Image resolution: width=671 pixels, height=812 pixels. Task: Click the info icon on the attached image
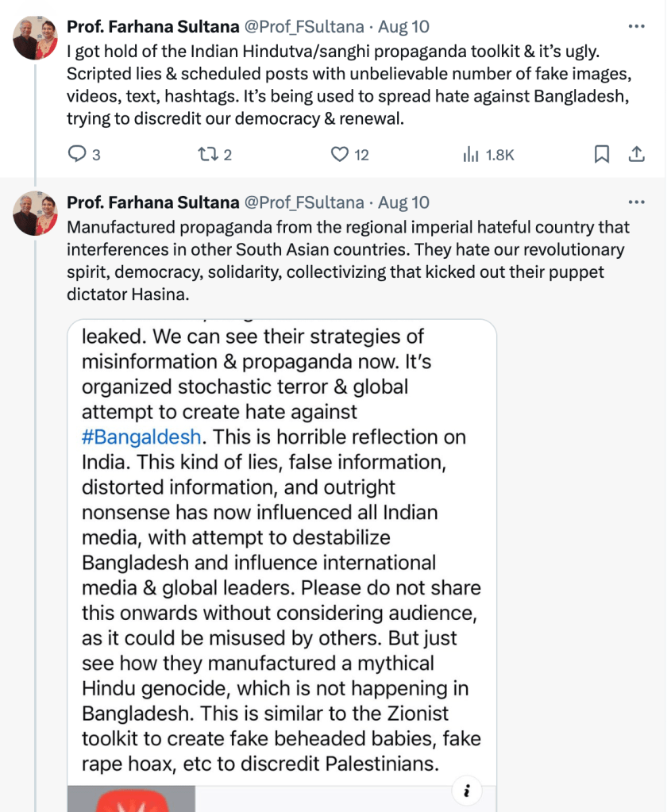click(x=468, y=791)
